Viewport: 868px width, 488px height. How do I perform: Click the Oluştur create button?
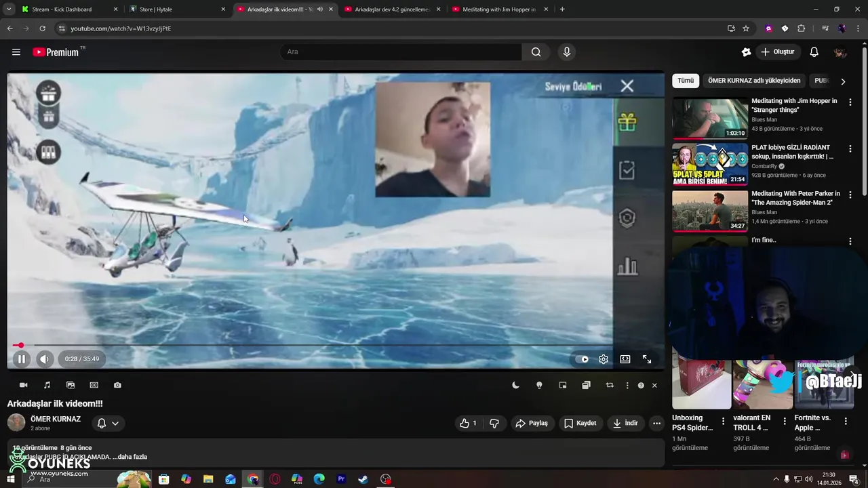778,52
